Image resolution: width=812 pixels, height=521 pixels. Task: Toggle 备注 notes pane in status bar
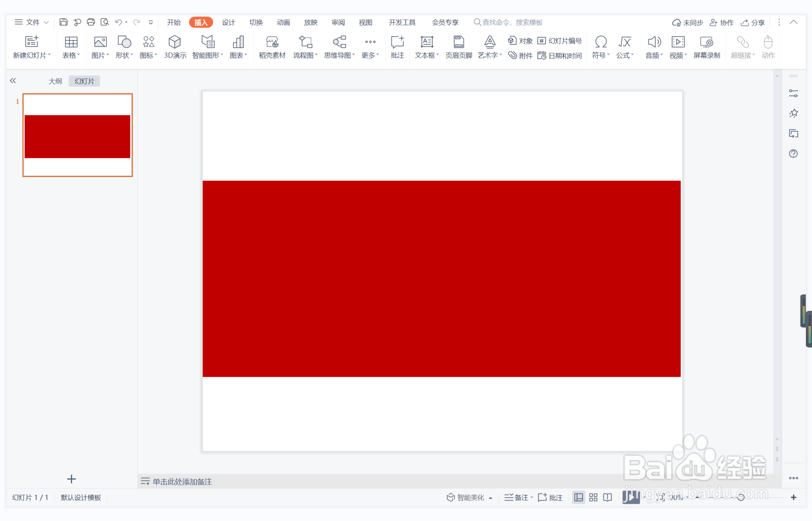point(518,497)
